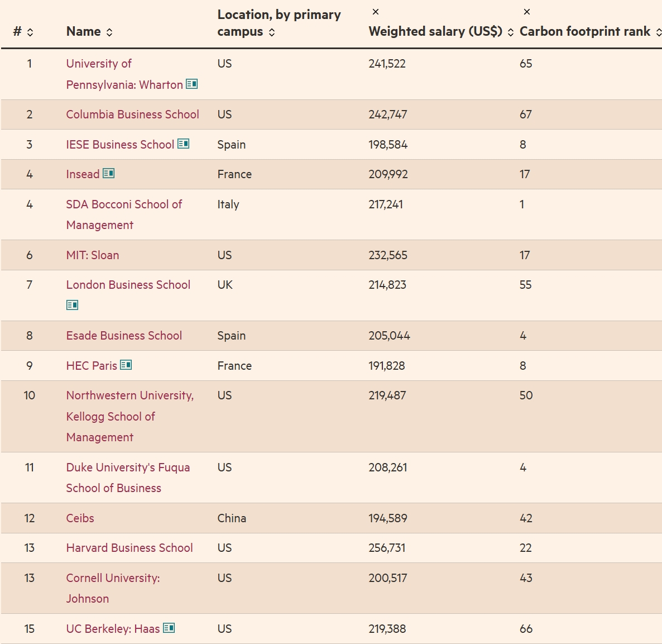Click the 191,828 salary for HEC Paris
The image size is (662, 644).
(387, 365)
